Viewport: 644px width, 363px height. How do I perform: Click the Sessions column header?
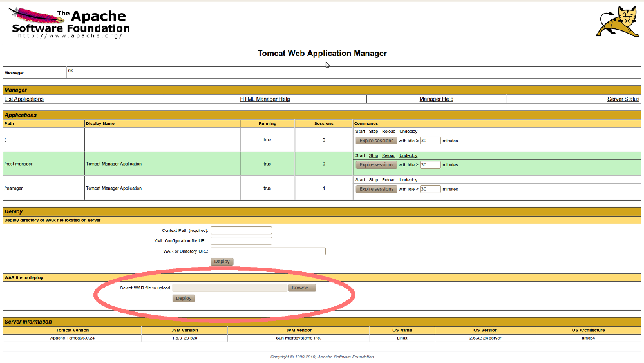pyautogui.click(x=324, y=123)
